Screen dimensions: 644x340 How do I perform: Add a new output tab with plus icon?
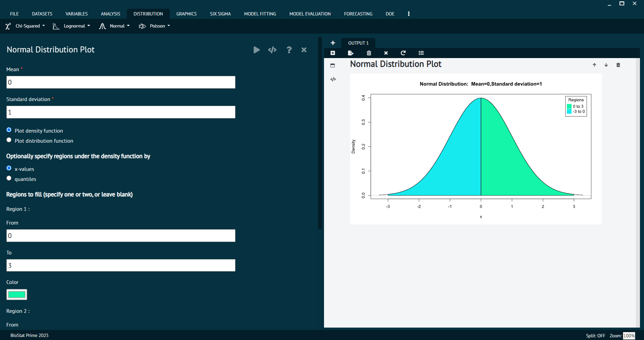pos(333,43)
